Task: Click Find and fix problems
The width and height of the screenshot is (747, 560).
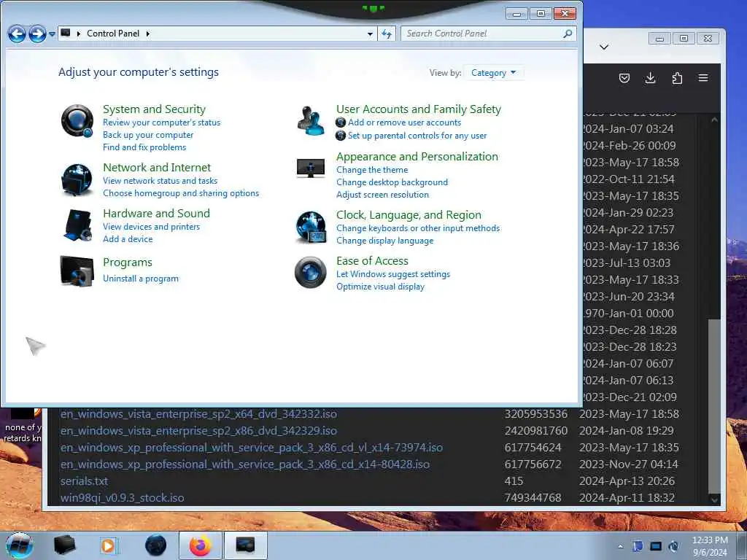Action: coord(144,147)
